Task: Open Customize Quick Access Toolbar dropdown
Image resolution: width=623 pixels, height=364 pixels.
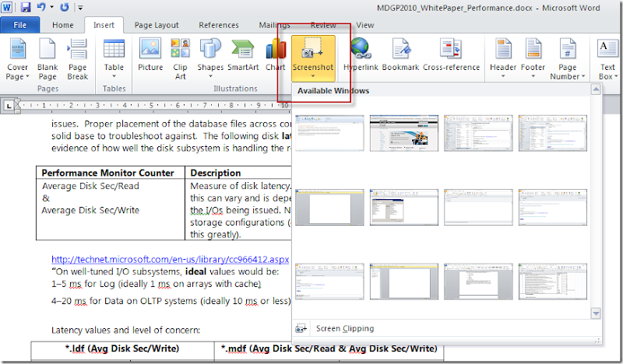Action: (x=80, y=7)
